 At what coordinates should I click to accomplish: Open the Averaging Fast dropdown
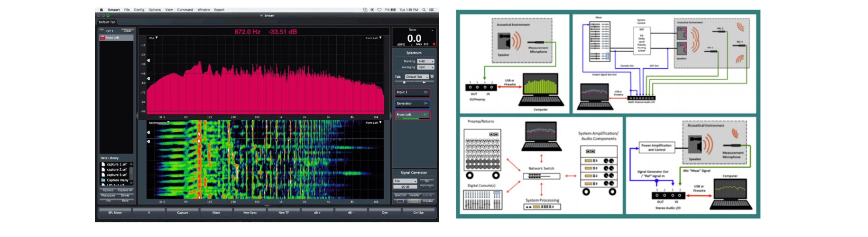(x=425, y=67)
